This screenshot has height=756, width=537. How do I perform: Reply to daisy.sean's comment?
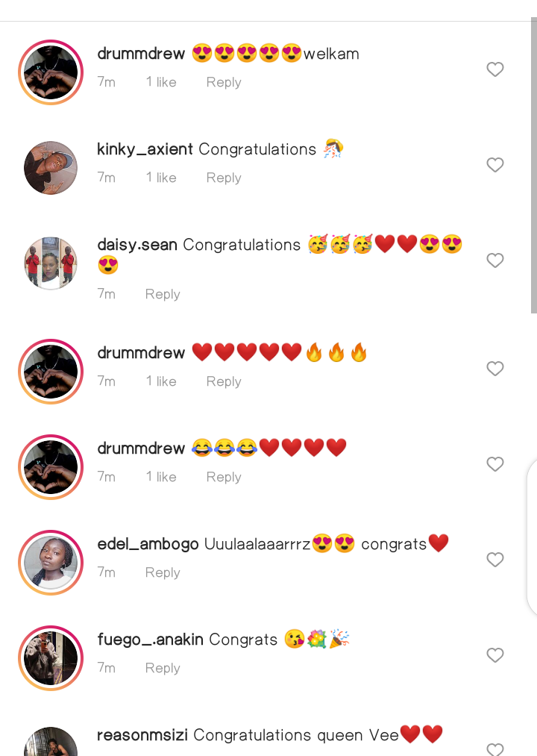click(x=163, y=294)
